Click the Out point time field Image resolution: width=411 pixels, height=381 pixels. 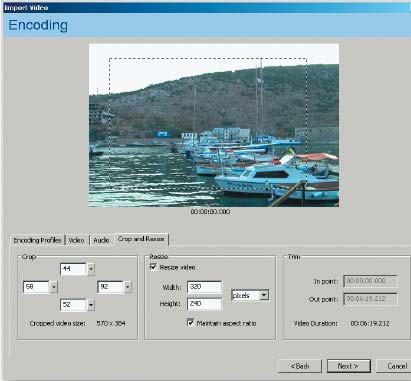(x=370, y=299)
